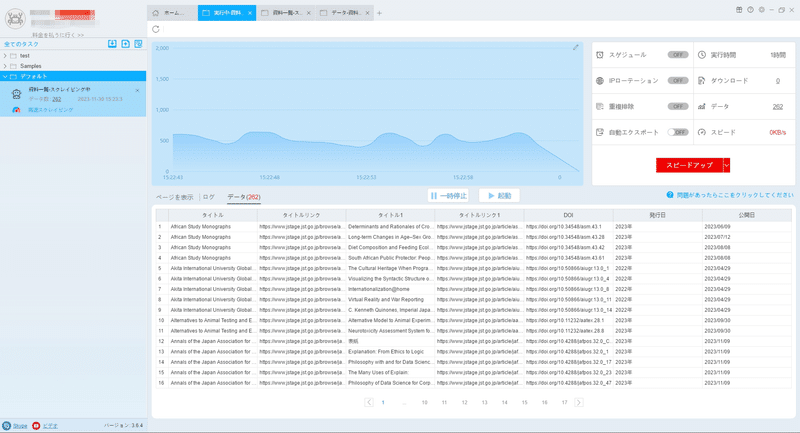Screen dimensions: 800x433
Task: Go to page 13 in pagination
Action: (x=484, y=402)
